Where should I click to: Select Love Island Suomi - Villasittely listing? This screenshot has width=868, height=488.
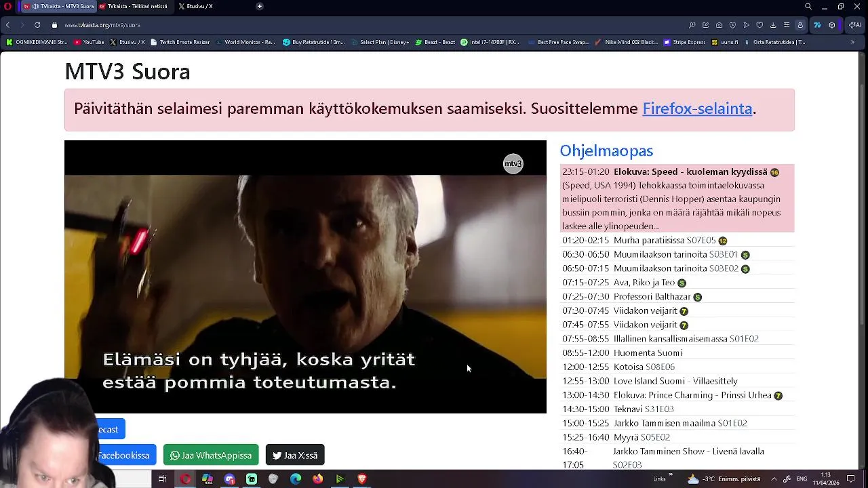click(677, 381)
